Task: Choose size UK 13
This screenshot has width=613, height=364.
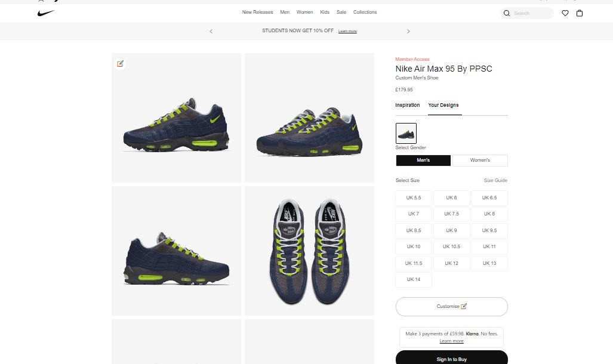Action: click(489, 264)
